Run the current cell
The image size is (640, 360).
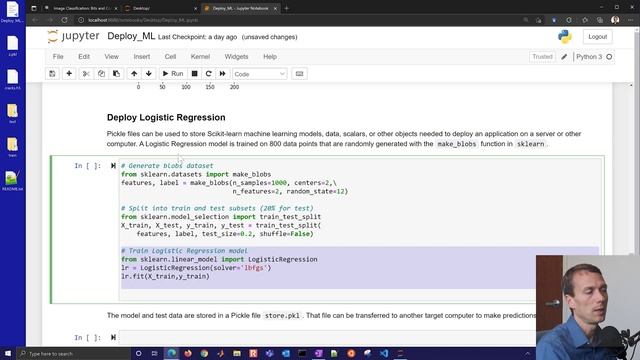(173, 74)
